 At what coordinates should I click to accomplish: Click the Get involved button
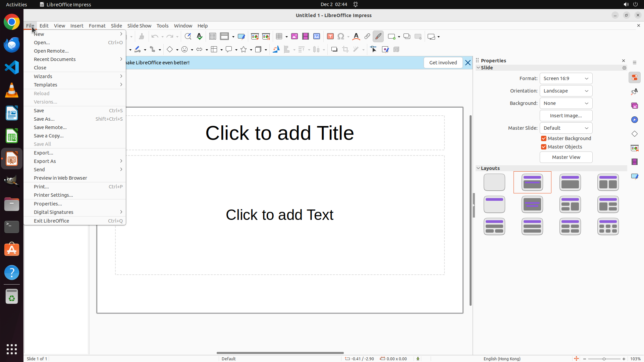coord(443,63)
